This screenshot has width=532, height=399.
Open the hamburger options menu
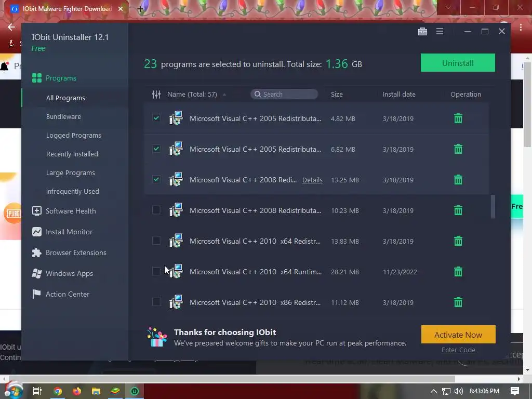(x=440, y=32)
